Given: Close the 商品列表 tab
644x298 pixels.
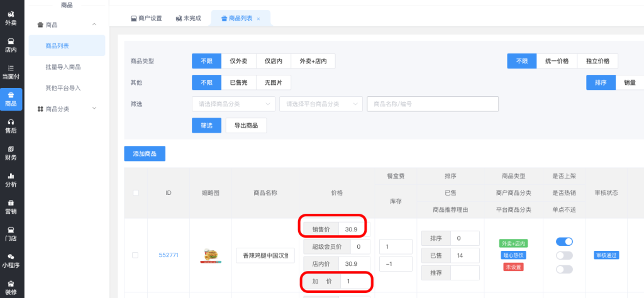Looking at the screenshot, I should point(258,19).
